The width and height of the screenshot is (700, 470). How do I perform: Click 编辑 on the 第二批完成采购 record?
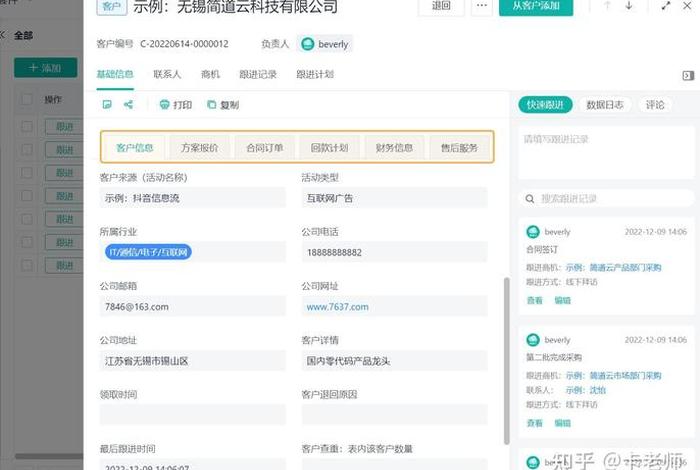(562, 423)
